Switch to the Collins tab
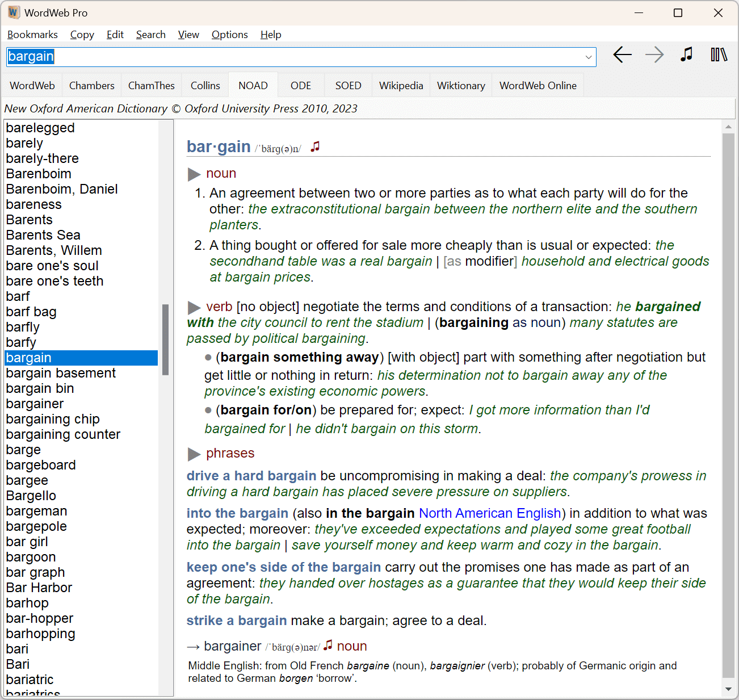 coord(205,85)
